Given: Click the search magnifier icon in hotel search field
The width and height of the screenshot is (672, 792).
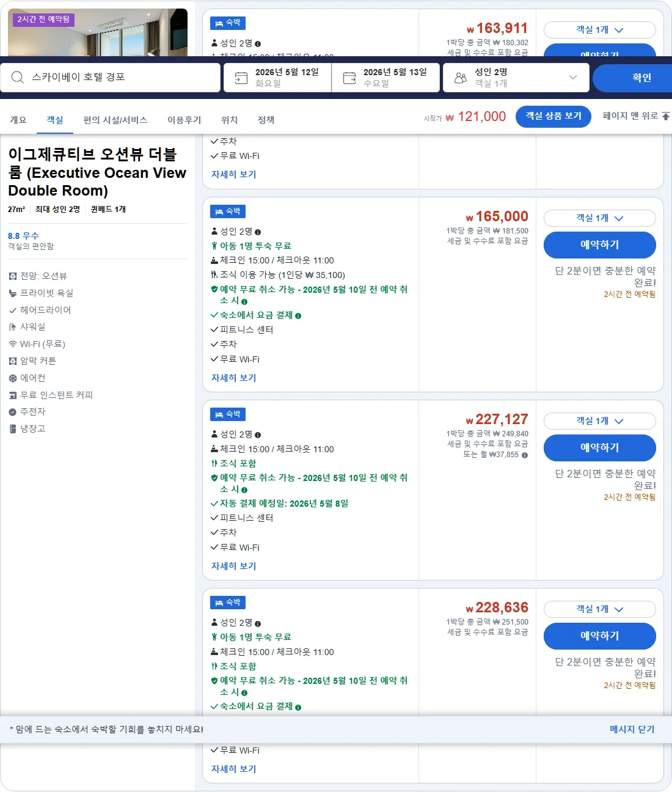Looking at the screenshot, I should pyautogui.click(x=18, y=78).
